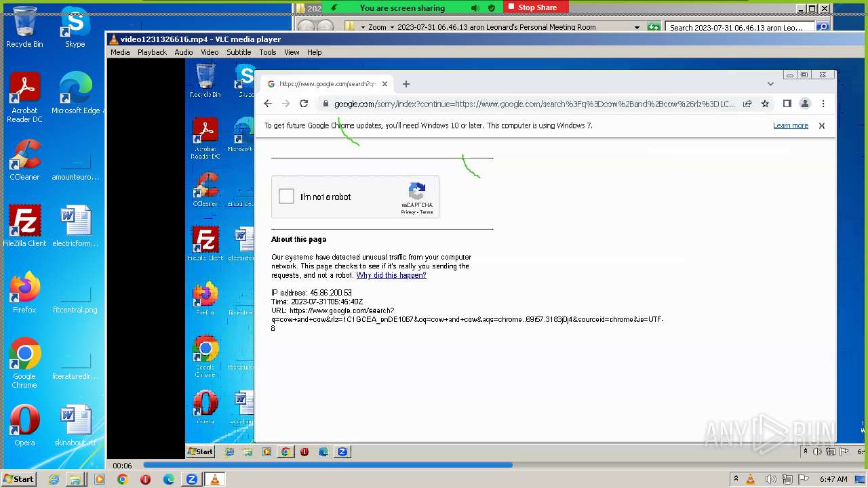This screenshot has height=488, width=868.
Task: Open VLC Playback menu
Action: (152, 52)
